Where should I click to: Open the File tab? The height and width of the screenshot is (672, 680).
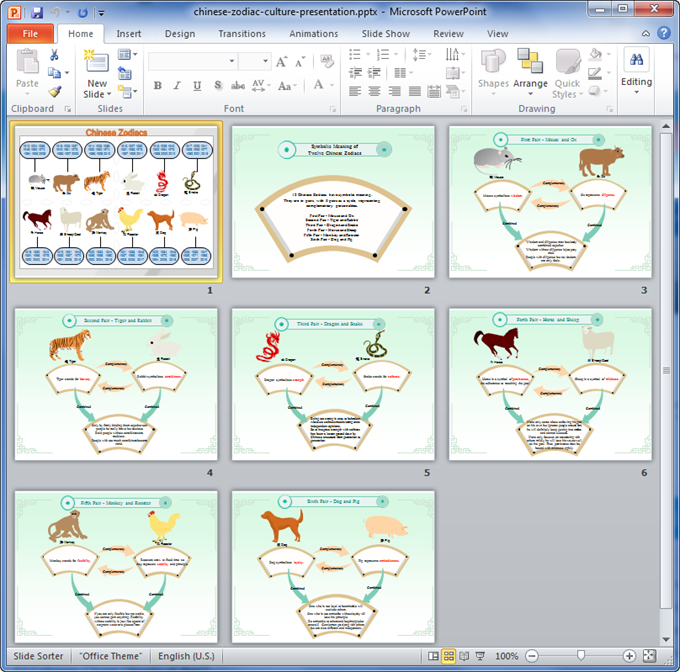pyautogui.click(x=30, y=33)
